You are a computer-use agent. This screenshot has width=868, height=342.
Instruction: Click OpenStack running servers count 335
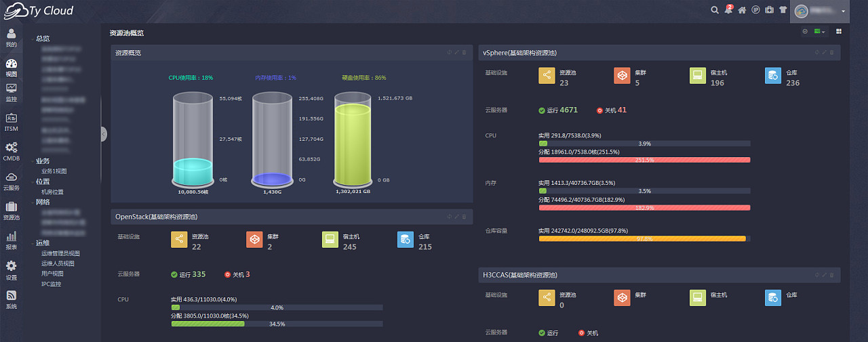click(199, 274)
